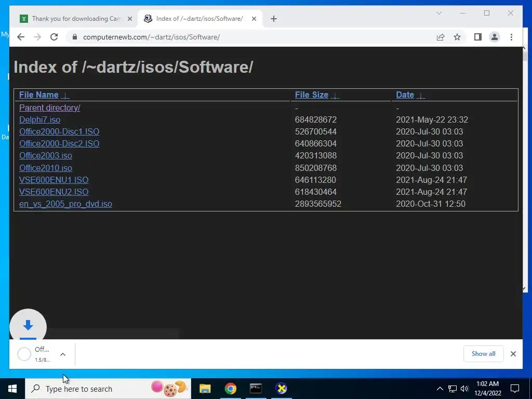Click the network tray icon
Screen dimensions: 532x399
point(453,389)
